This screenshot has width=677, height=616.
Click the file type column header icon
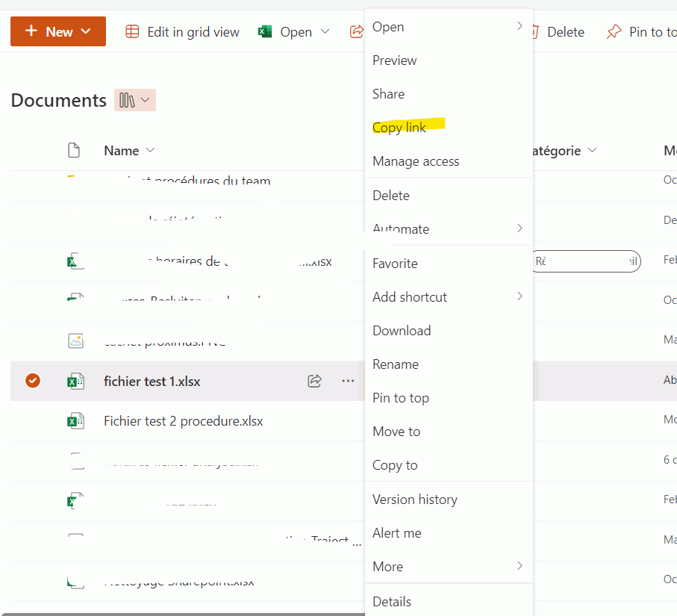(74, 150)
